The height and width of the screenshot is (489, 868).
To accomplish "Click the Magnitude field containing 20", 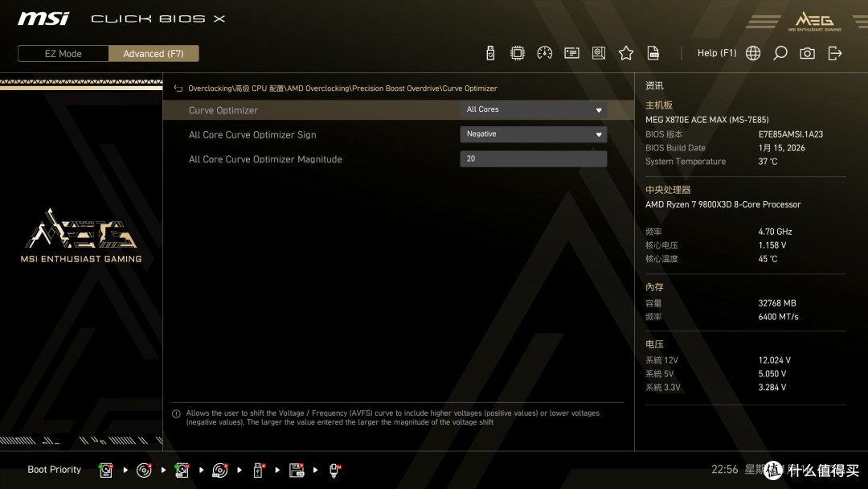I will pos(533,159).
